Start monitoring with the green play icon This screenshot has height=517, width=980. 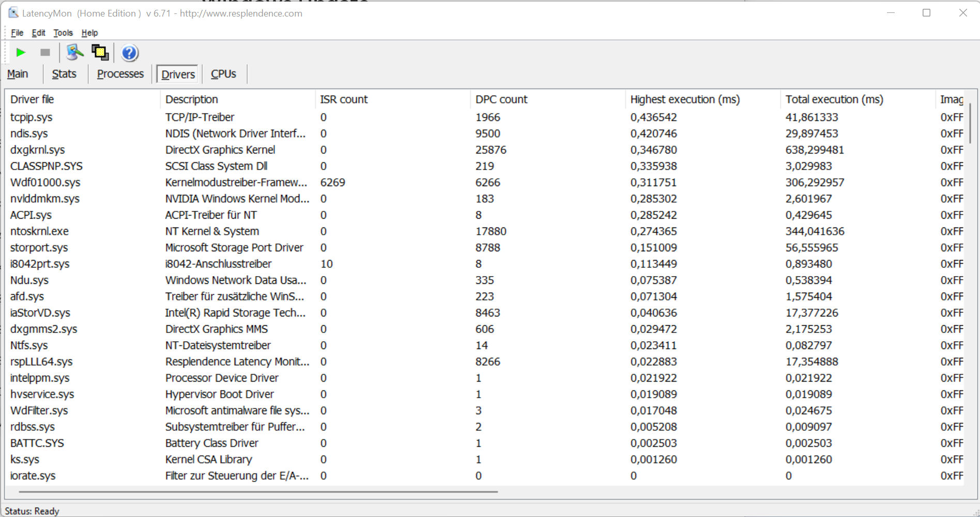click(21, 53)
